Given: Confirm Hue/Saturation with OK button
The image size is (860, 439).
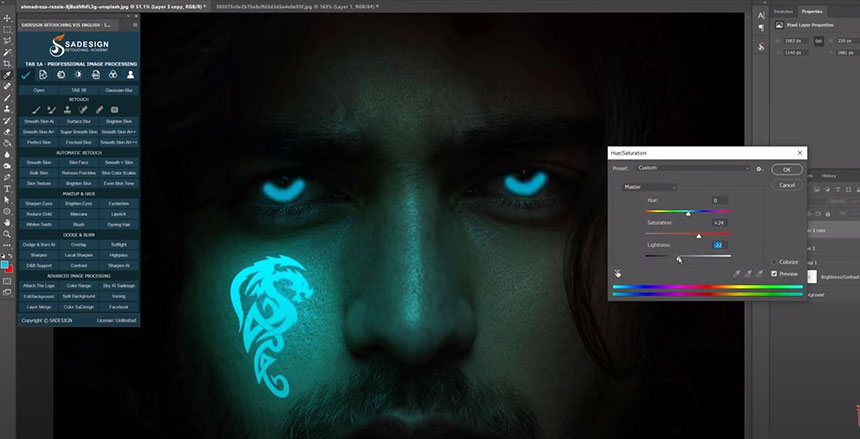Looking at the screenshot, I should pyautogui.click(x=786, y=170).
